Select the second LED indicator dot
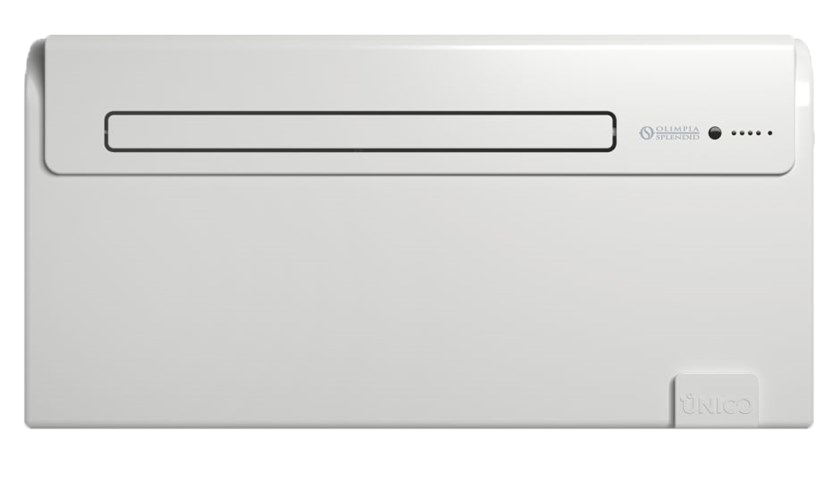This screenshot has height=483, width=840. point(742,133)
